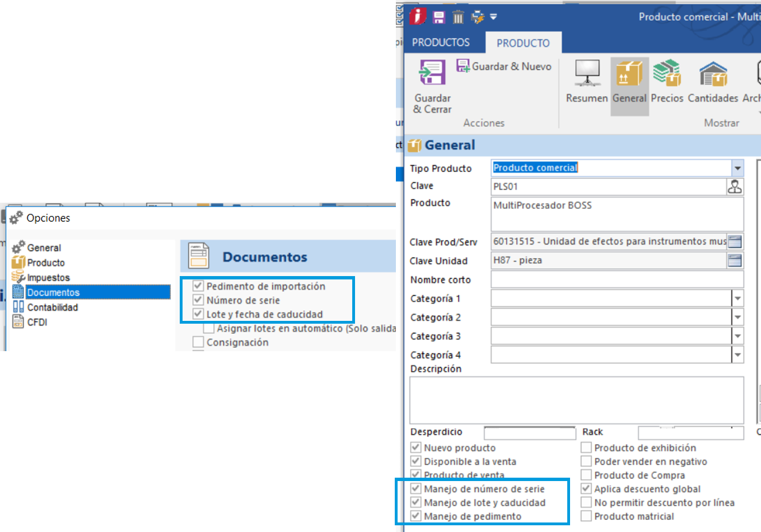Select Impuestos in the Opciones list
This screenshot has width=761, height=532.
tap(48, 278)
